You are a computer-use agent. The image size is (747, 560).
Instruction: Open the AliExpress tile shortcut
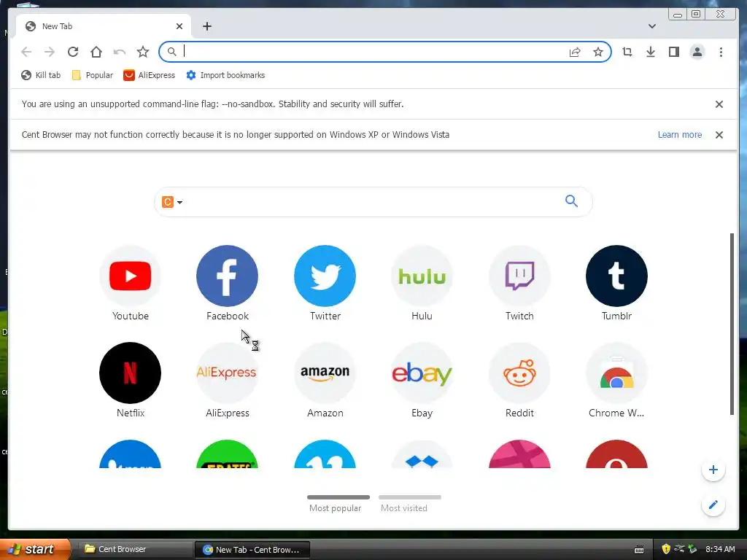click(x=228, y=381)
